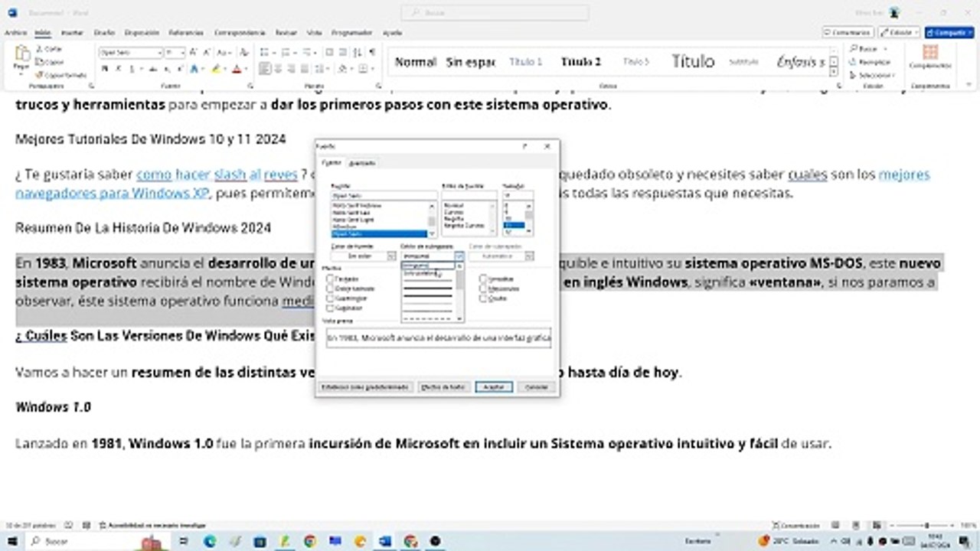Click the highlight color marker icon
The height and width of the screenshot is (551, 980).
(x=216, y=69)
